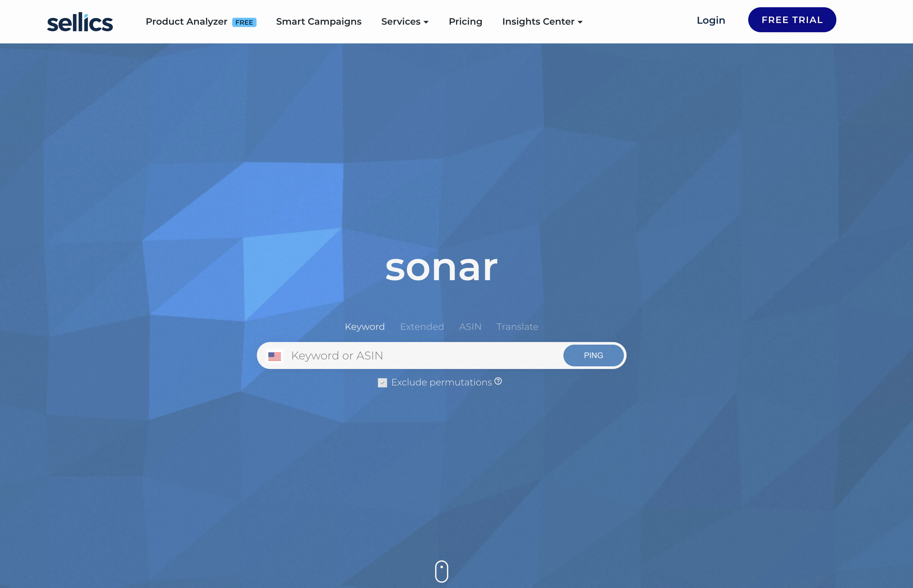The width and height of the screenshot is (913, 588).
Task: Click the PING search button
Action: click(x=593, y=355)
